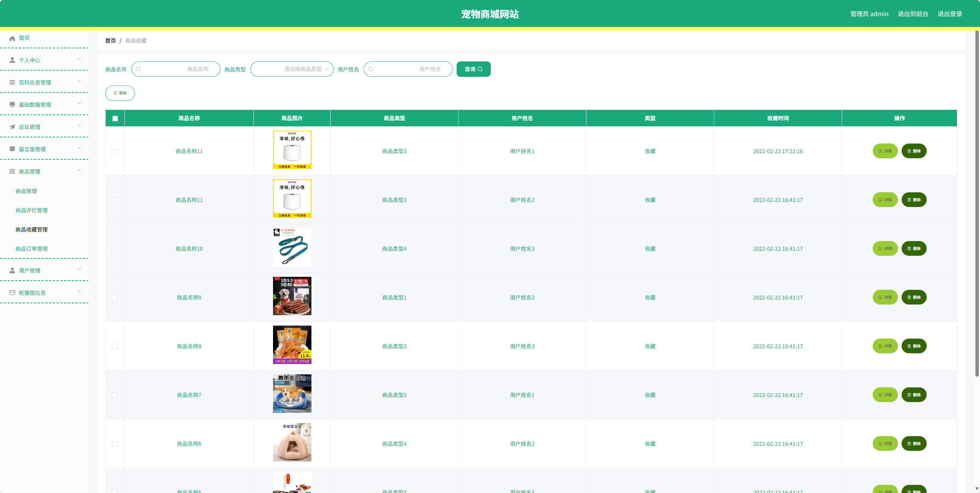The width and height of the screenshot is (980, 493).
Task: Open 商品评价管理 submenu item
Action: pyautogui.click(x=31, y=210)
